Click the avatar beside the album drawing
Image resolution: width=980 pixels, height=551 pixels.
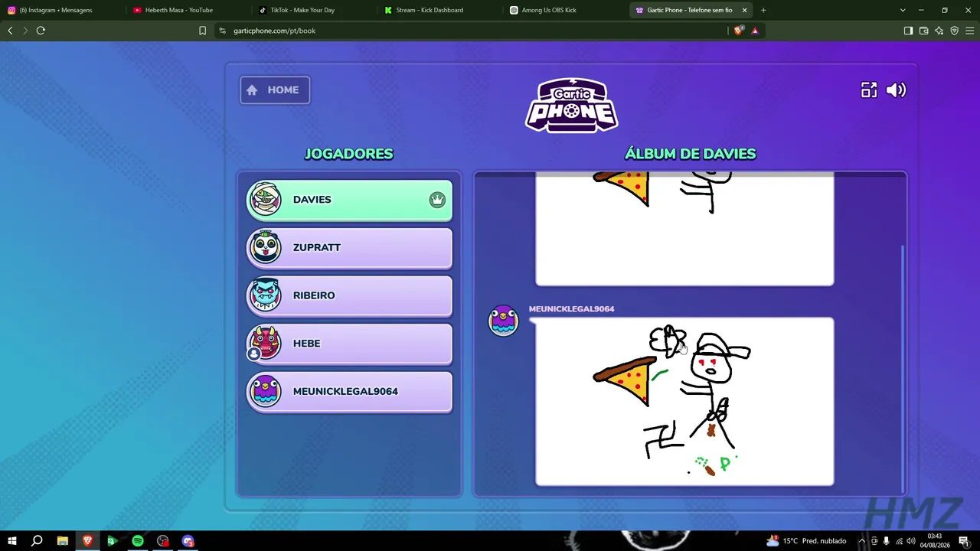tap(504, 321)
